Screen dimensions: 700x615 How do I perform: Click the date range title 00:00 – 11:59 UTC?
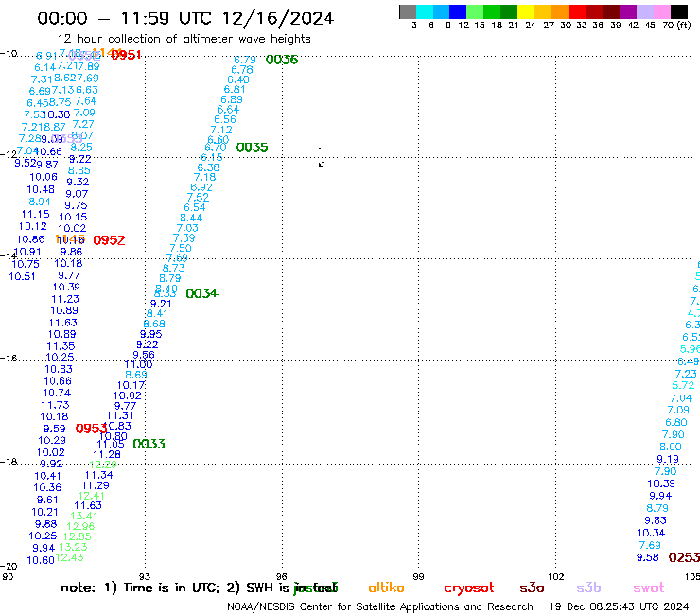(x=185, y=18)
